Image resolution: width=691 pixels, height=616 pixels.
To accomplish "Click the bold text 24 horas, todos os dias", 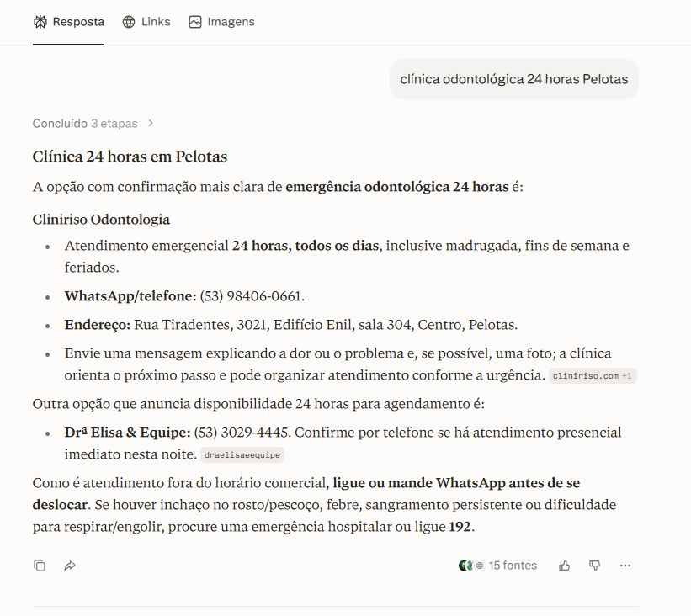I will pyautogui.click(x=306, y=246).
